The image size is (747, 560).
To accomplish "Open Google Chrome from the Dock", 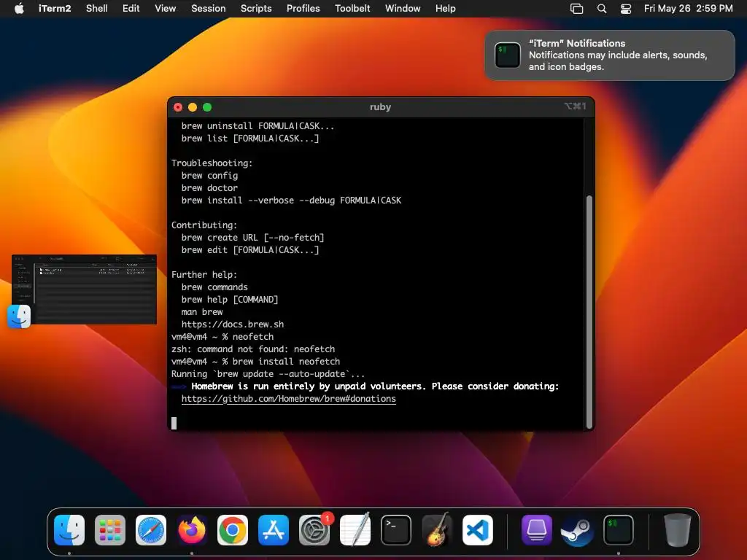I will click(x=233, y=530).
